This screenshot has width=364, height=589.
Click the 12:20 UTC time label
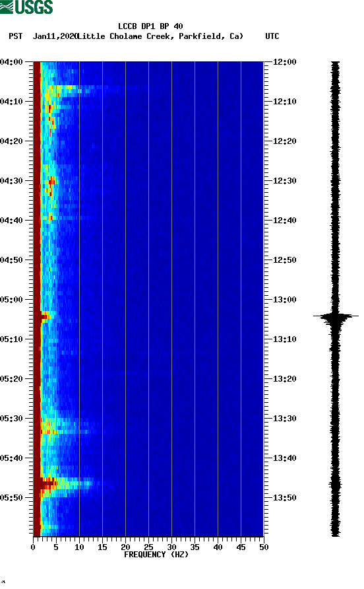coord(284,141)
